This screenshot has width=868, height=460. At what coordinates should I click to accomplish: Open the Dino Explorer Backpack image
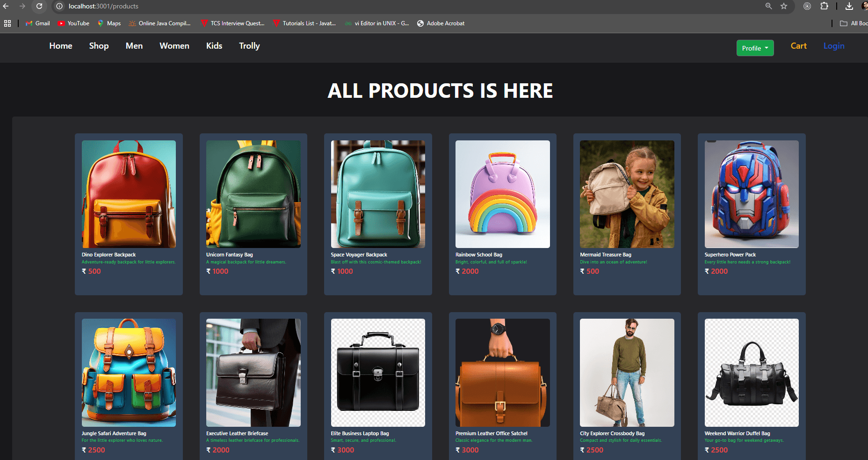[129, 194]
